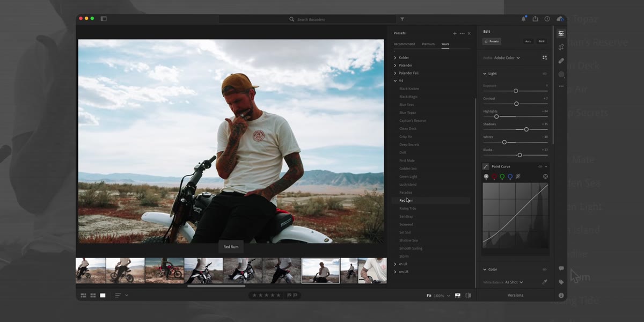Screen dimensions: 644x322
Task: Toggle Point Curve visibility eye
Action: 540,166
